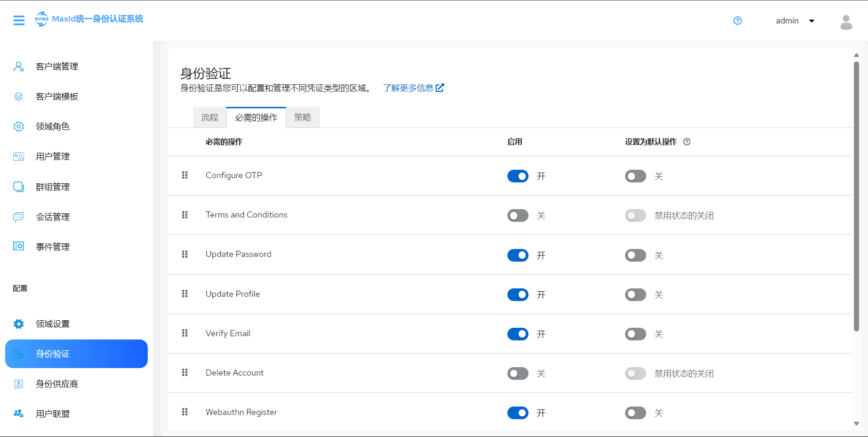Viewport: 868px width, 437px height.
Task: Click drag handle for Terms and Conditions
Action: point(185,215)
